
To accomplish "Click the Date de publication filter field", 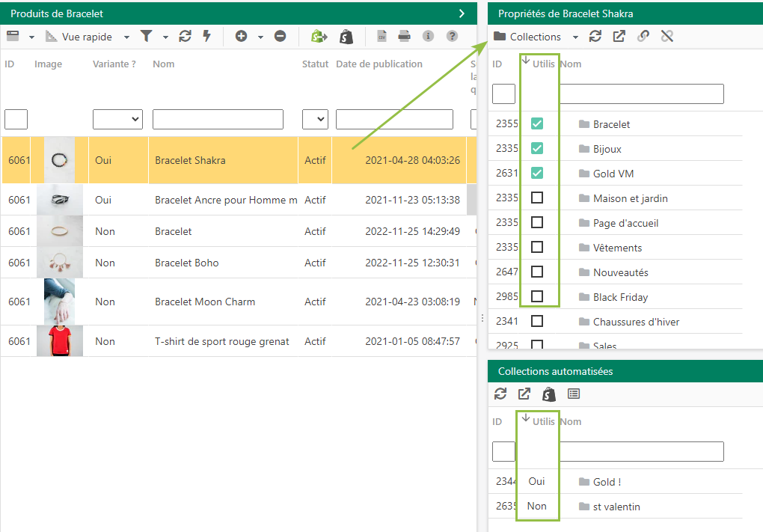I will [395, 119].
